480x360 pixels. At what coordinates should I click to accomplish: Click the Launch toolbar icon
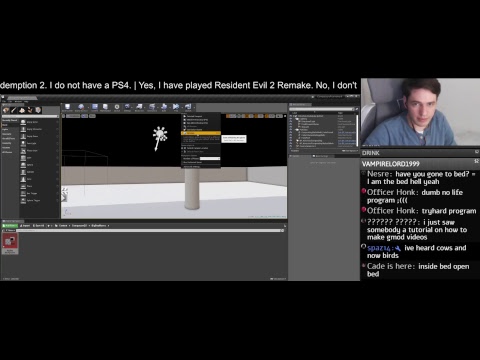click(x=188, y=107)
